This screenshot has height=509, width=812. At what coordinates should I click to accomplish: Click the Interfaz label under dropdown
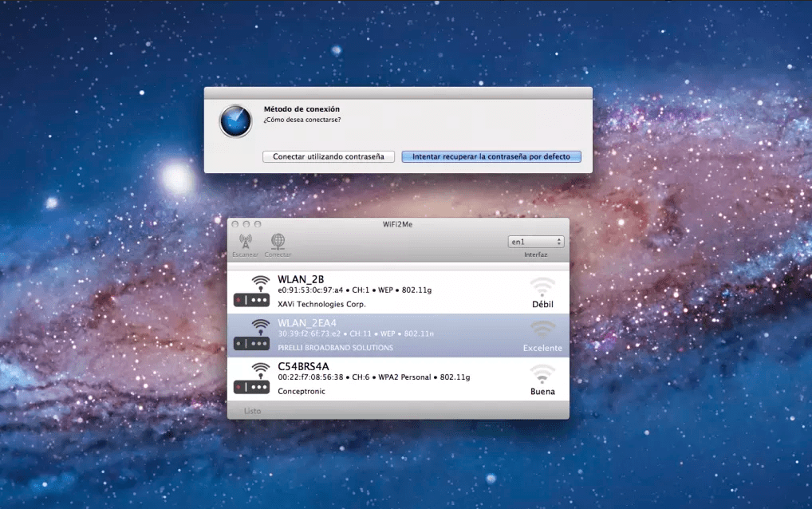pyautogui.click(x=535, y=254)
